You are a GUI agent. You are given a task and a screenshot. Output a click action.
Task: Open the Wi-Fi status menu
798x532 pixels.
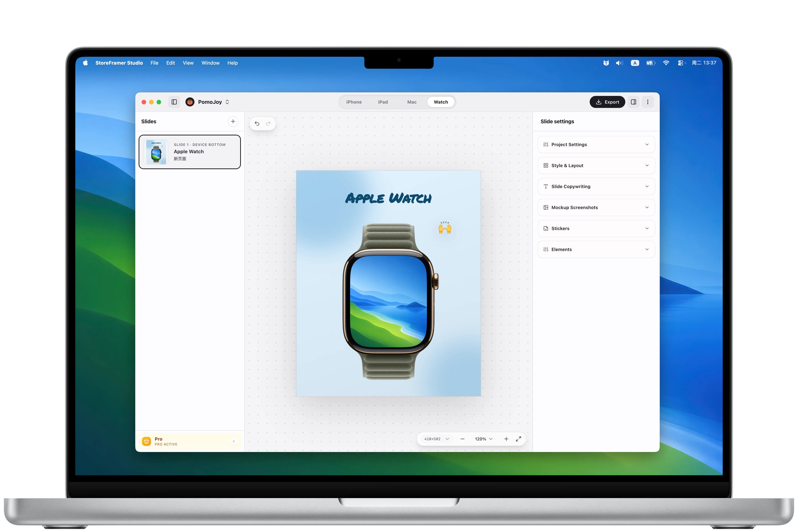point(666,63)
